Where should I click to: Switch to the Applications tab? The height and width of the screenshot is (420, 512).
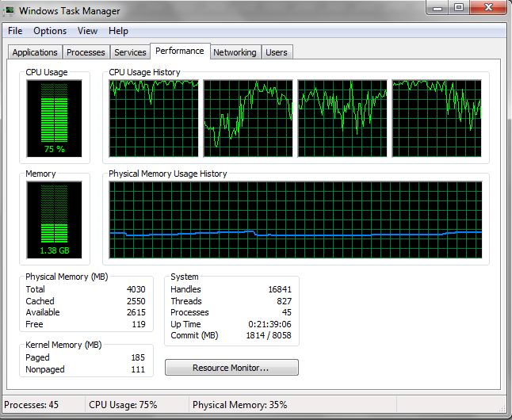tap(35, 52)
